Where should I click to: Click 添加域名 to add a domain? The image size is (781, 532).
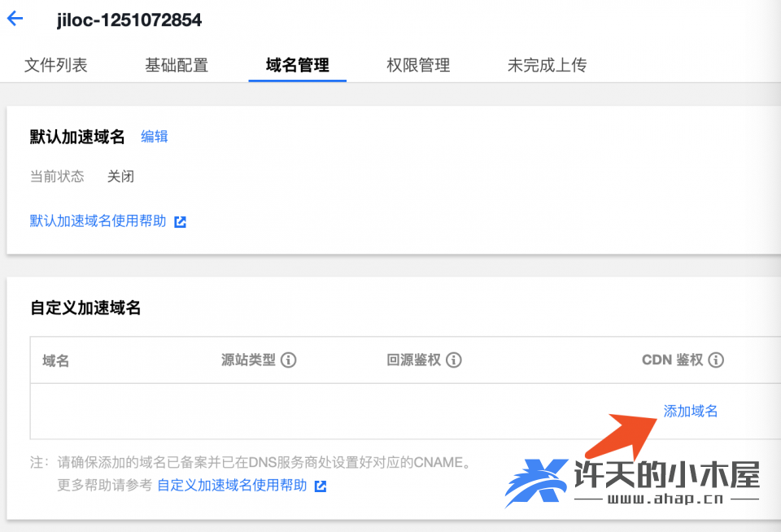691,411
